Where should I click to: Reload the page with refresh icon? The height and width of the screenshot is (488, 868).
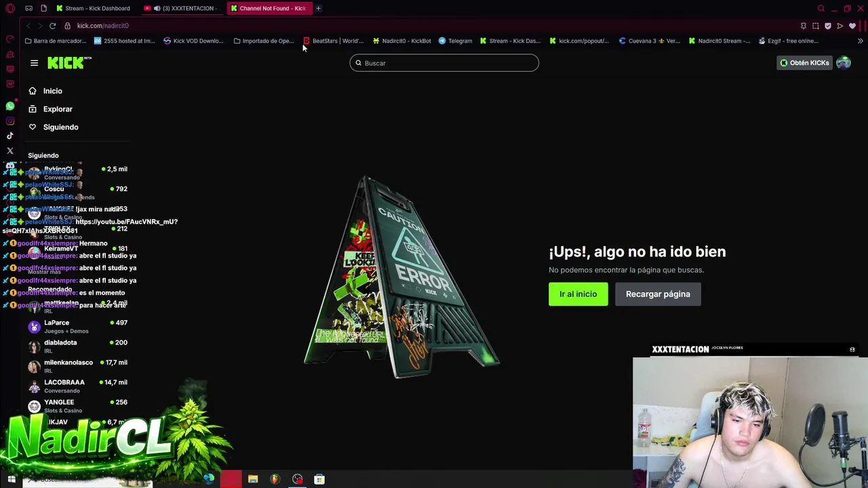pos(52,26)
